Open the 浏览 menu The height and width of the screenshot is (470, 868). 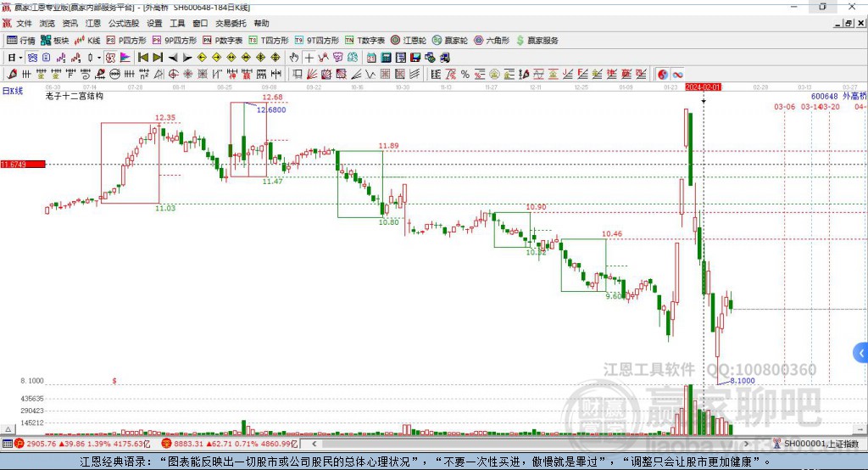pos(47,23)
